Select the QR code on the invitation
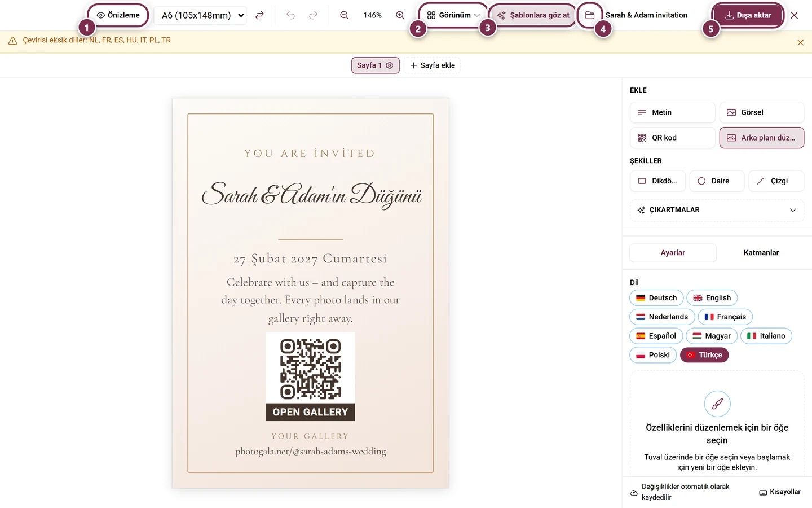Viewport: 812px width, 508px height. point(311,376)
